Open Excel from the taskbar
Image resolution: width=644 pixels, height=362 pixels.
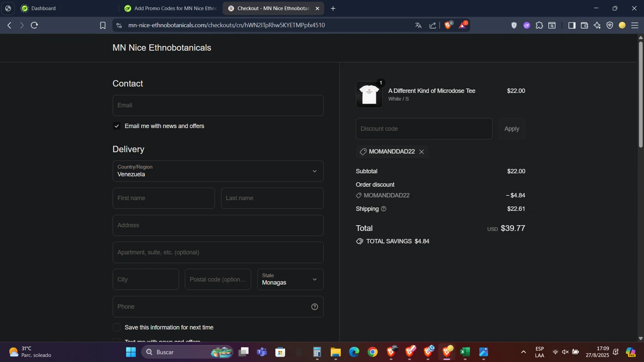465,352
